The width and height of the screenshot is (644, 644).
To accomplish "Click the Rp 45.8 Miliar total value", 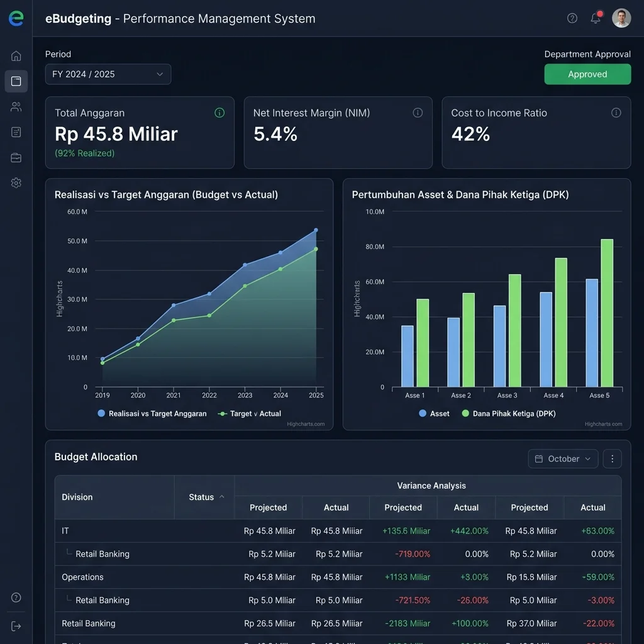I will pos(116,134).
